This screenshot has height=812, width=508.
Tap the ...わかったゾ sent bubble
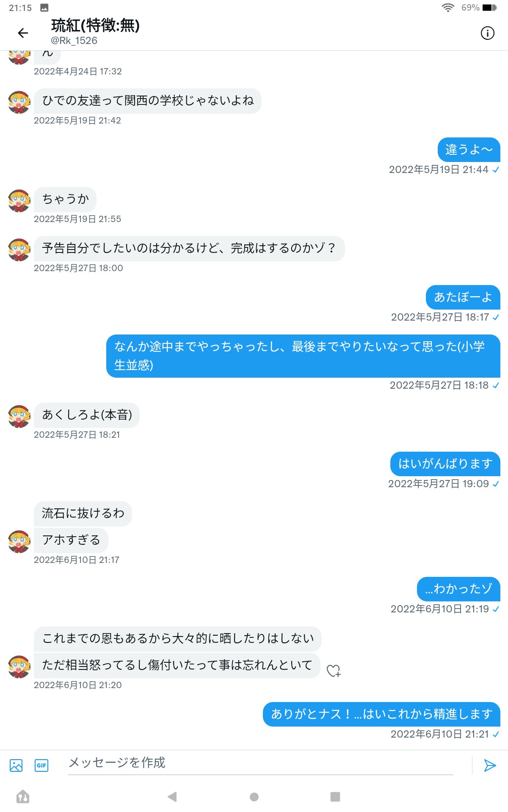click(459, 589)
